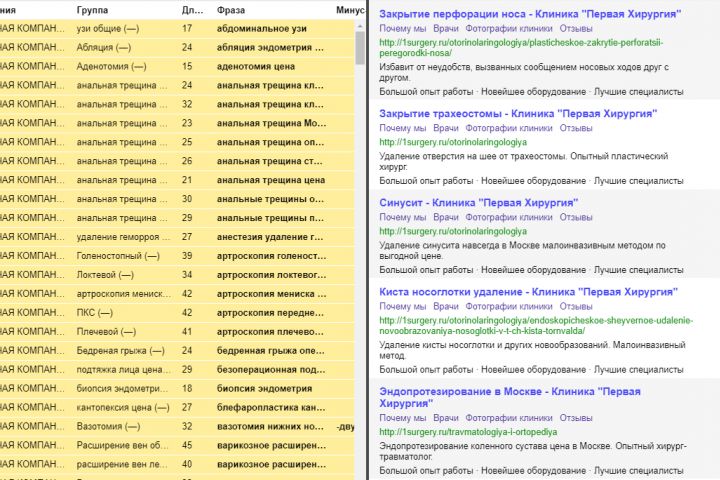Select phrase биопсия эндометрия
720x480 pixels.
(264, 389)
